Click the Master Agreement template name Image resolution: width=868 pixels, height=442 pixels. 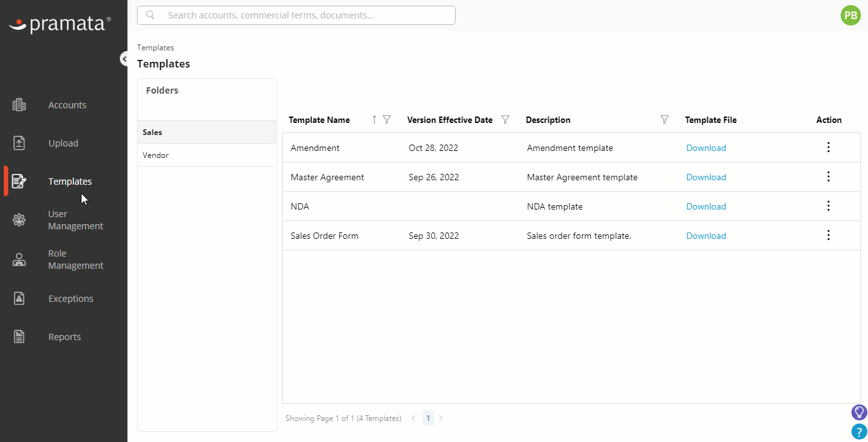point(327,177)
